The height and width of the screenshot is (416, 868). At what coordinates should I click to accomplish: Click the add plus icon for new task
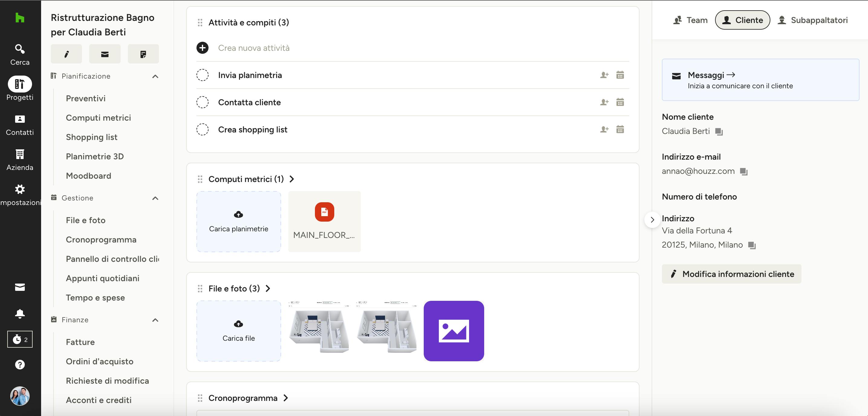pyautogui.click(x=202, y=48)
